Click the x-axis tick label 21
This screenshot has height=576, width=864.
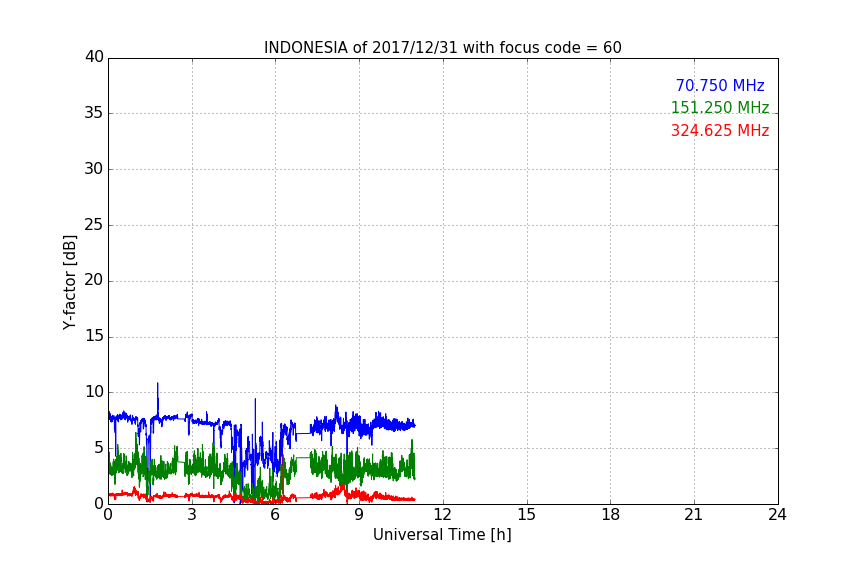coord(694,515)
